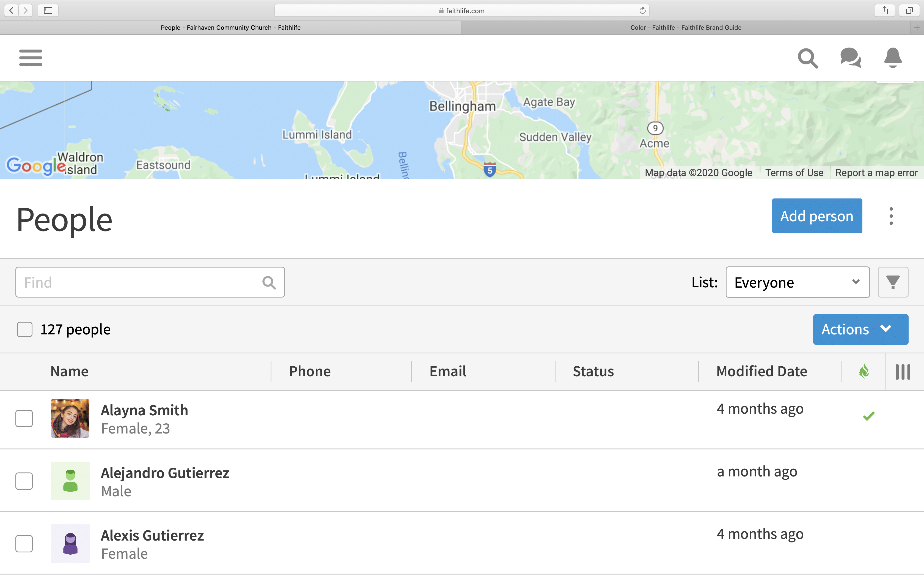Select all 127 people checkbox

[24, 329]
